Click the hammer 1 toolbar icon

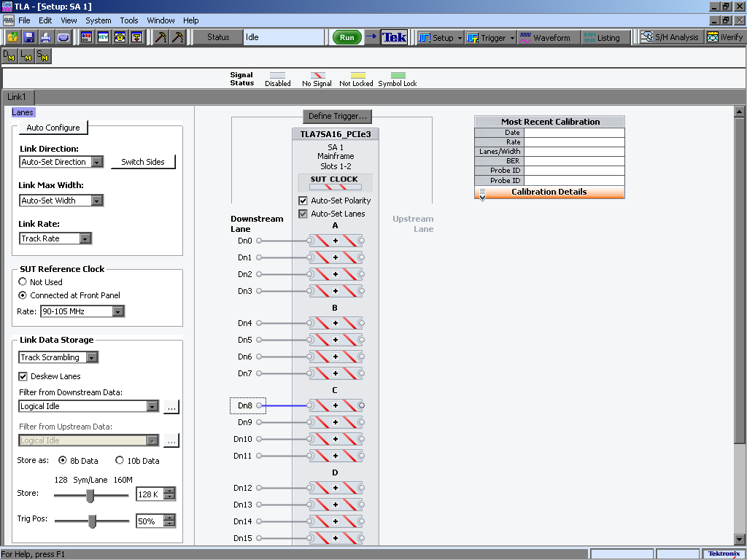pos(160,37)
